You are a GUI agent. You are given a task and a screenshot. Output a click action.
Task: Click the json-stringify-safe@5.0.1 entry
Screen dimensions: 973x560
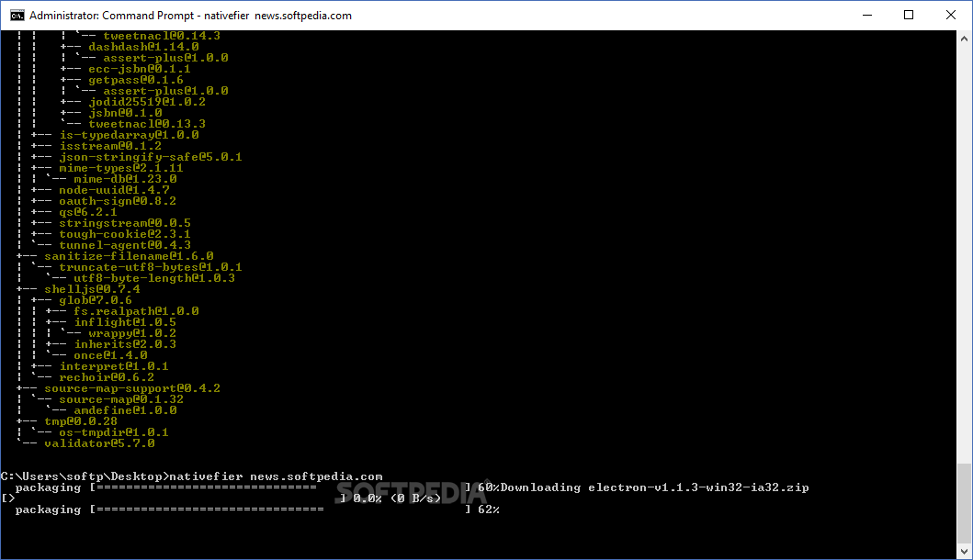pos(151,158)
